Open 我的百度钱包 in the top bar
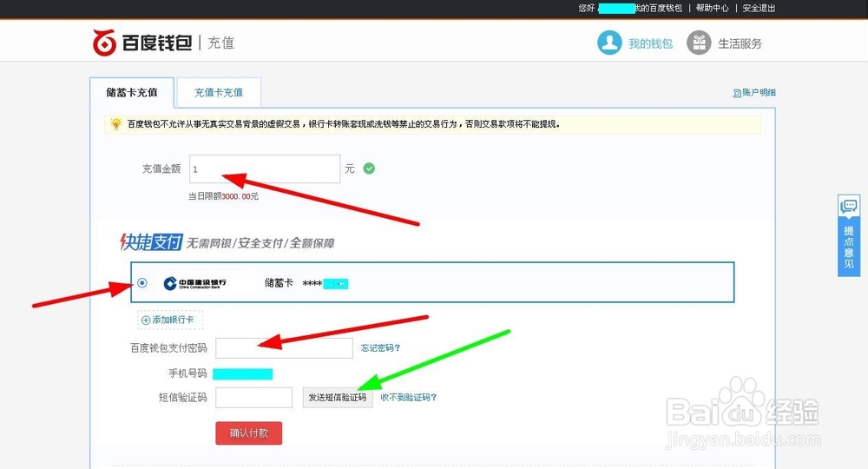 pos(658,8)
